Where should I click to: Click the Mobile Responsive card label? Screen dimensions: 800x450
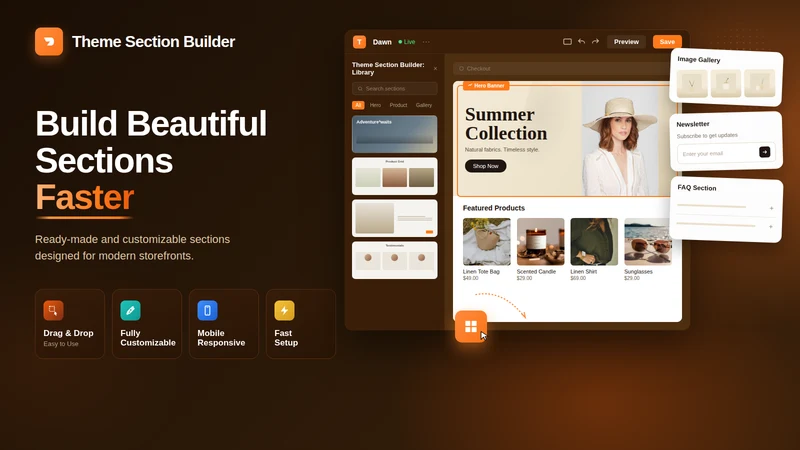pyautogui.click(x=221, y=338)
